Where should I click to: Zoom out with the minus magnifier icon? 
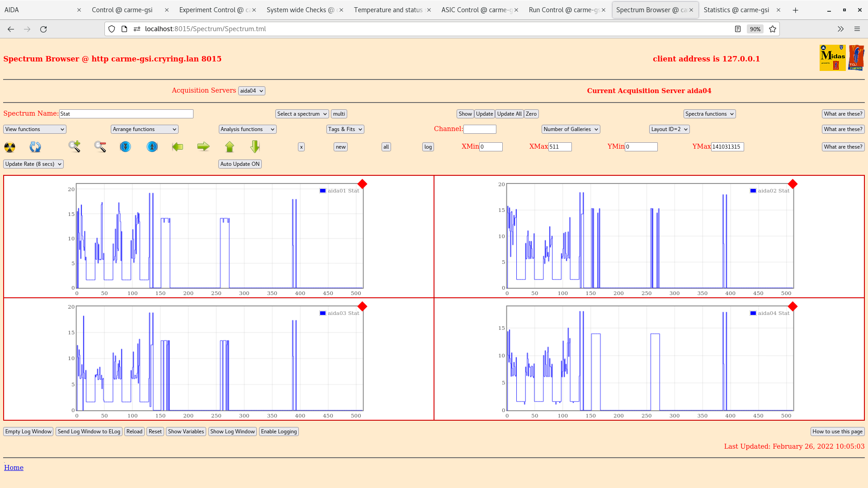point(100,146)
